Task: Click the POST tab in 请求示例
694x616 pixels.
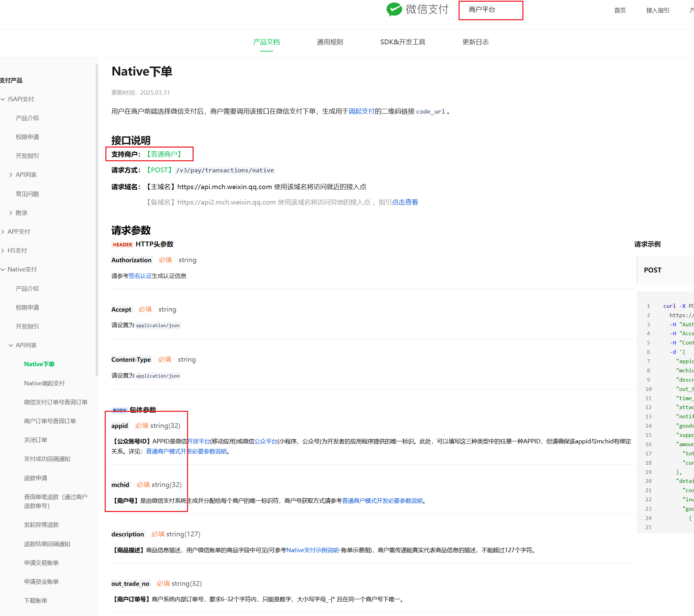Action: click(652, 270)
